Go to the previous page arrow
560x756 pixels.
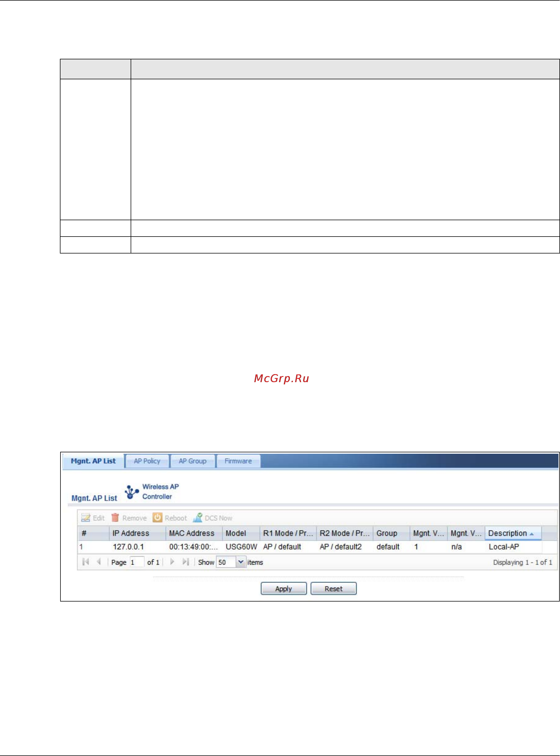point(99,562)
